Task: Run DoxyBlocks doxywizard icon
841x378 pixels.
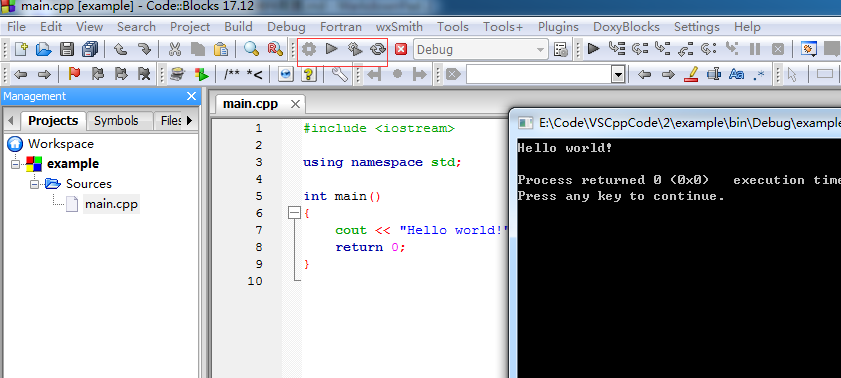Action: (x=178, y=74)
